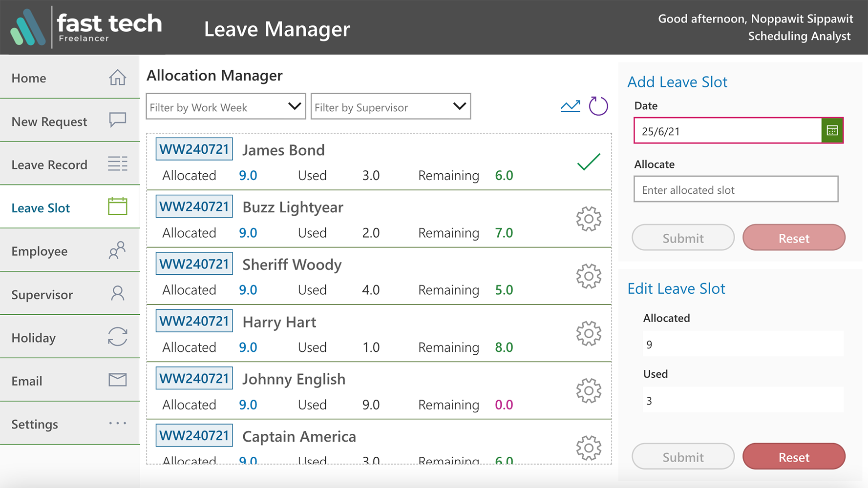
Task: Open the Settings menu in the sidebar
Action: point(70,424)
